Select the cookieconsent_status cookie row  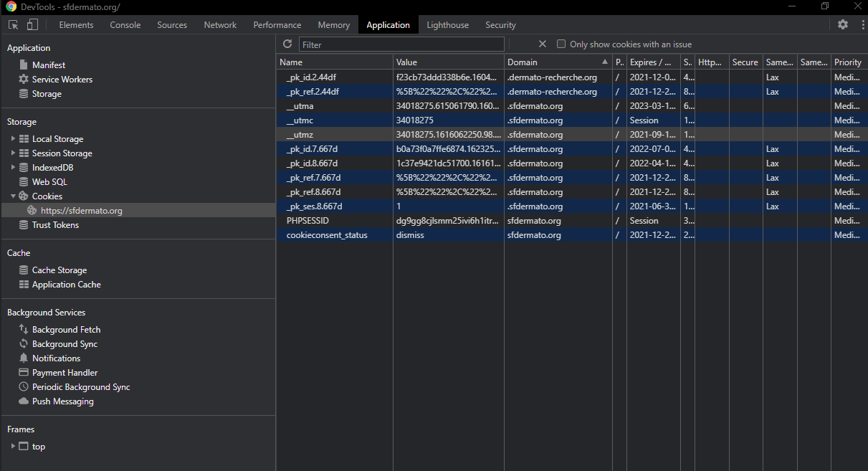(x=572, y=235)
